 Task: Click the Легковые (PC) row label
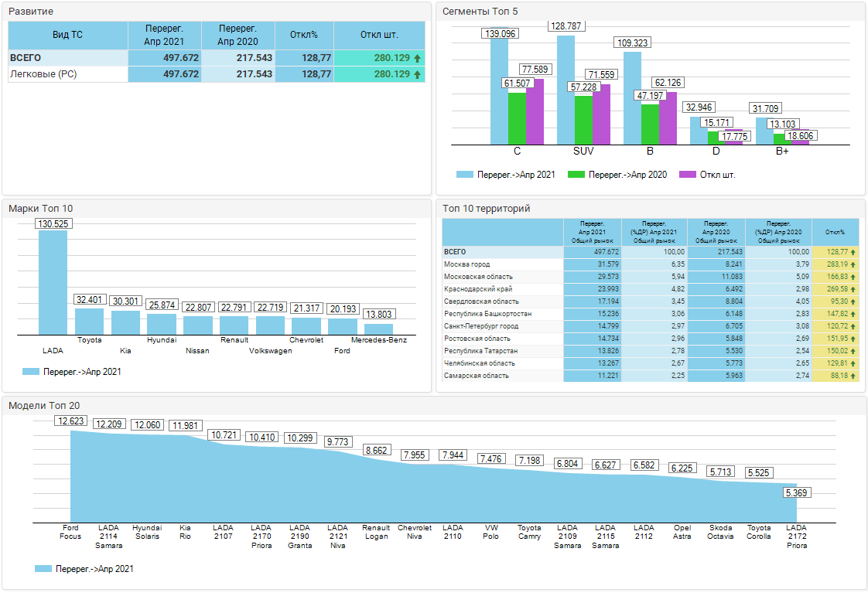[43, 74]
